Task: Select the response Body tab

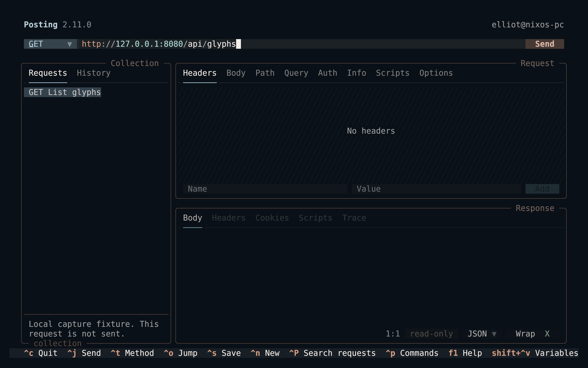Action: [192, 218]
